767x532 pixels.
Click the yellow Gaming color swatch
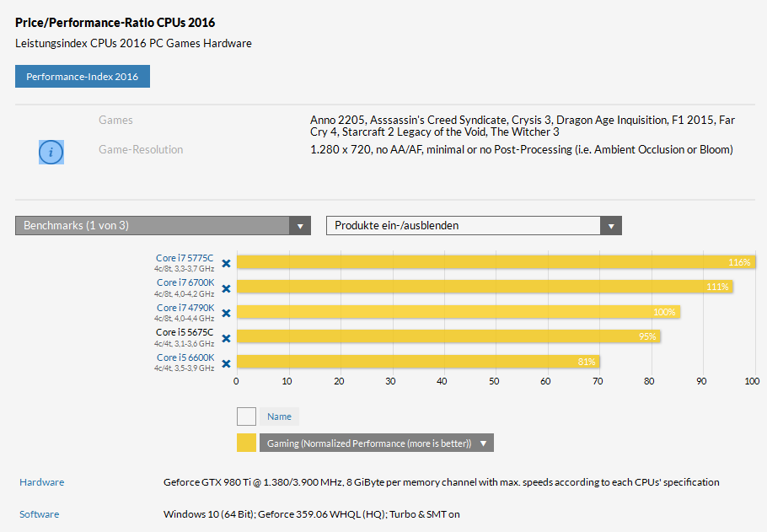(246, 443)
